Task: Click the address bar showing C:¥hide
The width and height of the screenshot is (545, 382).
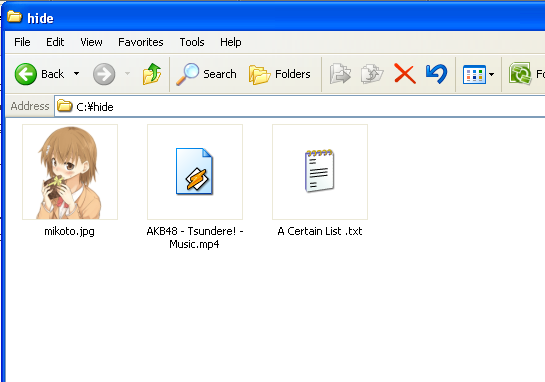Action: coord(300,106)
